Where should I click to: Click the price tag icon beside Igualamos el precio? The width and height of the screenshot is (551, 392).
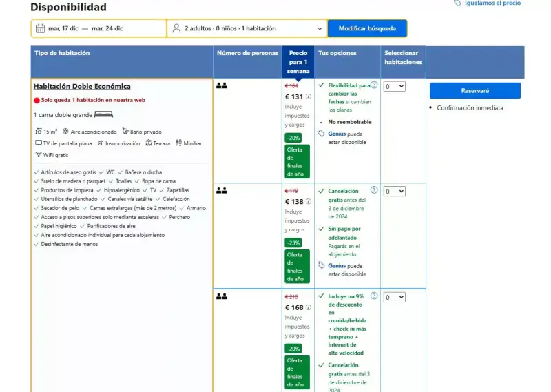pos(457,3)
